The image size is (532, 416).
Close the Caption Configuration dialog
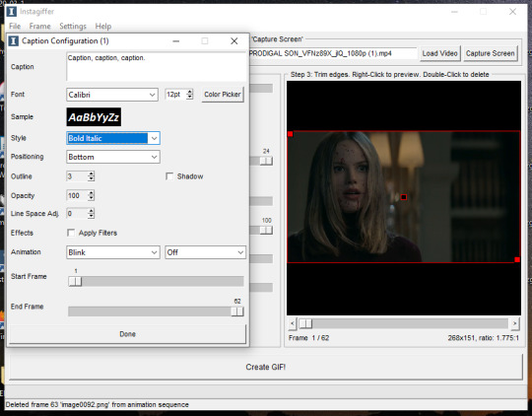pyautogui.click(x=234, y=41)
